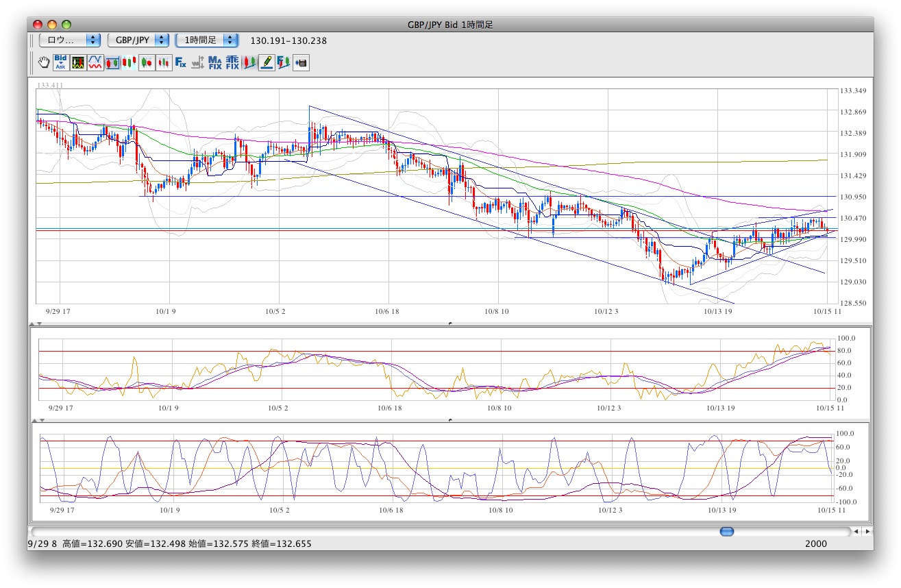Click the floppy disk save icon
901x588 pixels.
[x=301, y=63]
